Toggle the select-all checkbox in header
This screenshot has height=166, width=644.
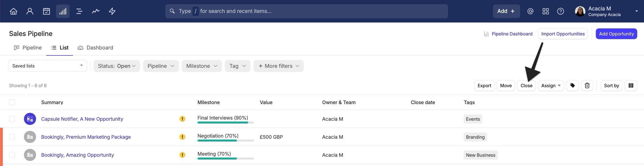[12, 102]
